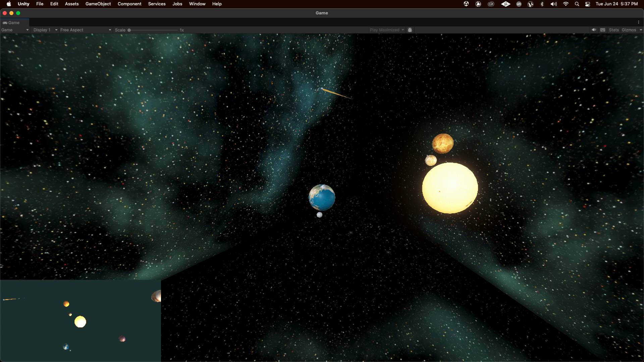Click the uTorrent menu bar icon
Image resolution: width=644 pixels, height=362 pixels.
coord(531,4)
